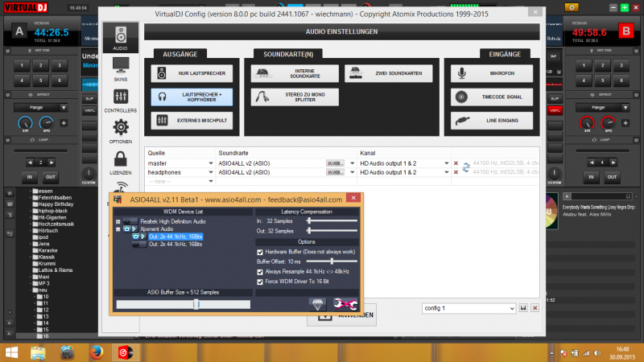Select the Klassik folder in browser

pyautogui.click(x=47, y=257)
